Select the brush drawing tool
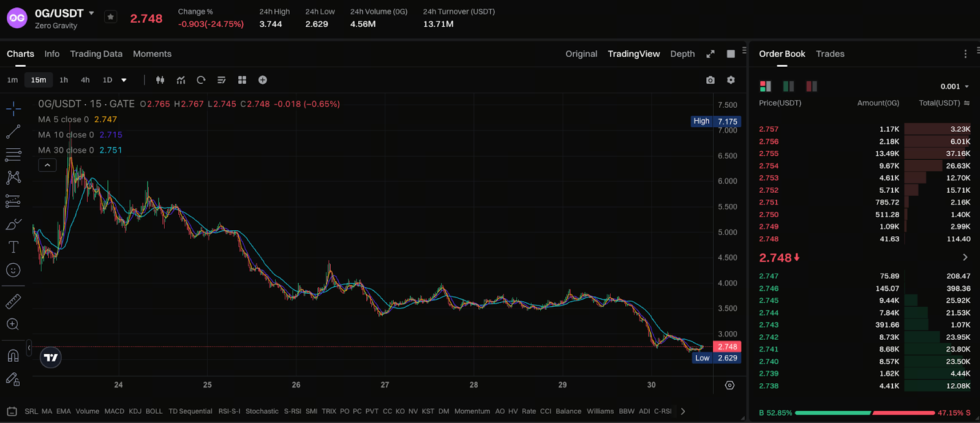Viewport: 980px width, 423px height. click(x=13, y=224)
